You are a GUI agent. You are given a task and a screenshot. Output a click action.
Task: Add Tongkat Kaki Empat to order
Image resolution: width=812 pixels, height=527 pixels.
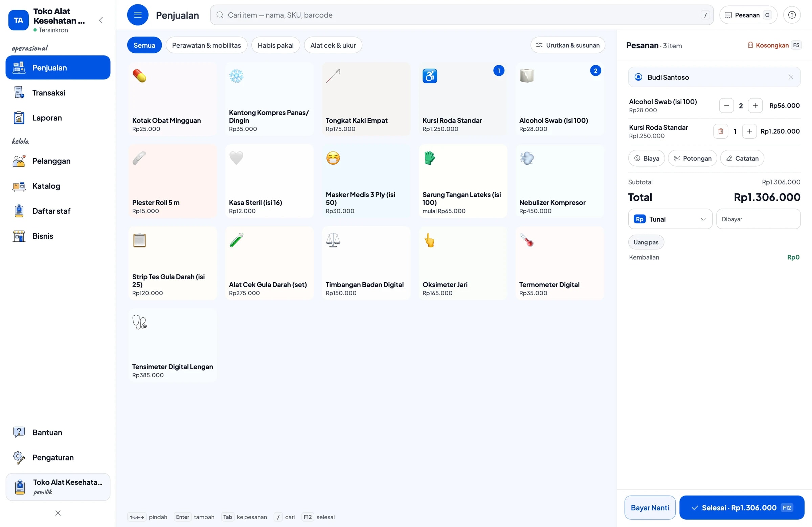(366, 99)
